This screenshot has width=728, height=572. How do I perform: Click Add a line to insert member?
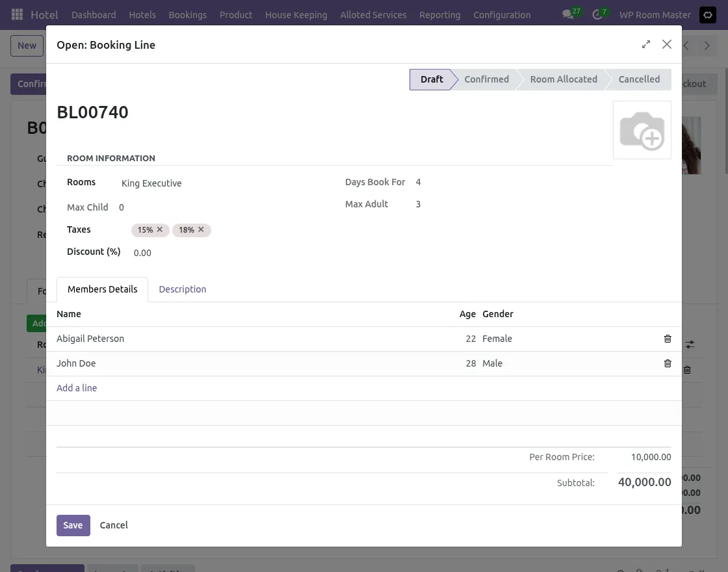77,388
